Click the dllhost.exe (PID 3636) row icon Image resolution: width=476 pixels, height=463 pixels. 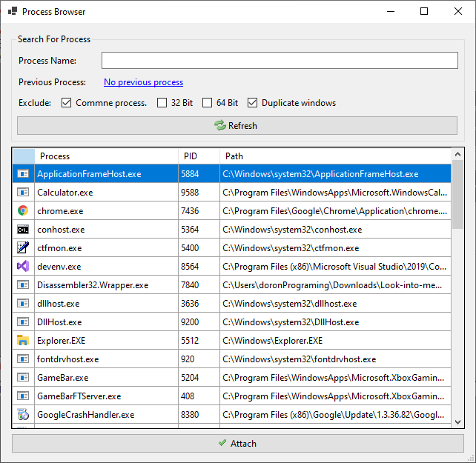[23, 304]
